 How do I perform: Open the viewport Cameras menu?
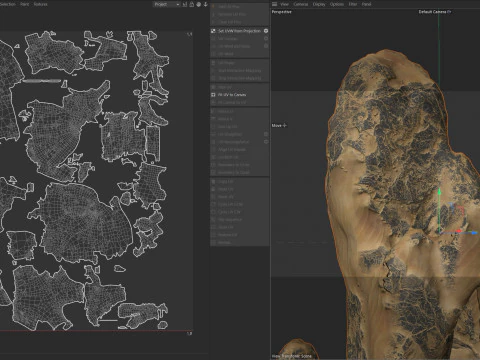tap(301, 4)
